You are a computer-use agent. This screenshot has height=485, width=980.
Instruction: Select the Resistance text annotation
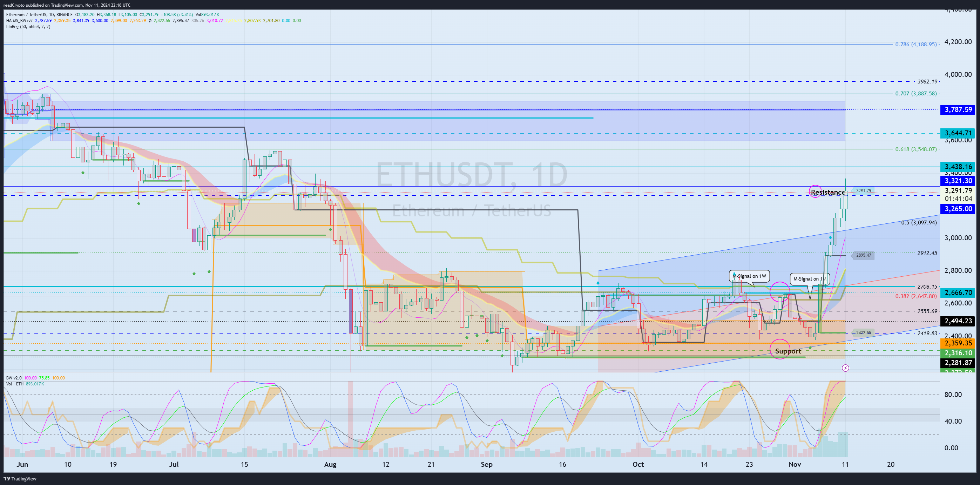(x=827, y=193)
